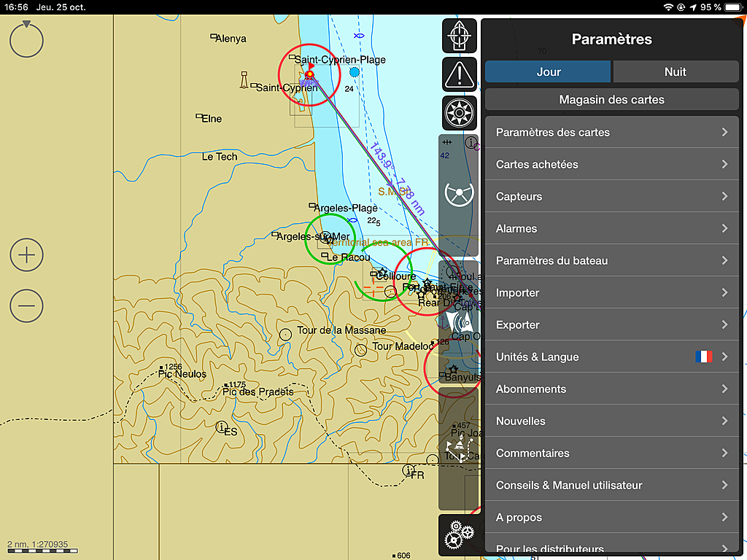Tap the info marker labeled ES
The image size is (747, 560).
[222, 427]
